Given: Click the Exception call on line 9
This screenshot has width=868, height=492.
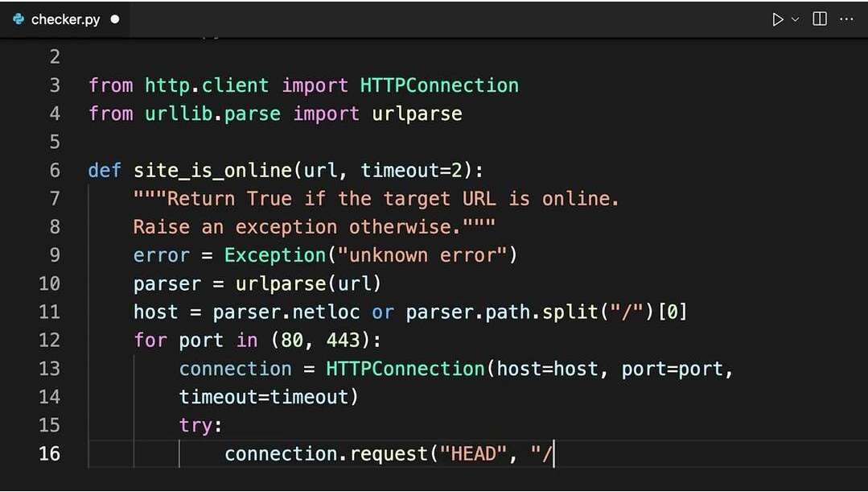Looking at the screenshot, I should [x=274, y=254].
